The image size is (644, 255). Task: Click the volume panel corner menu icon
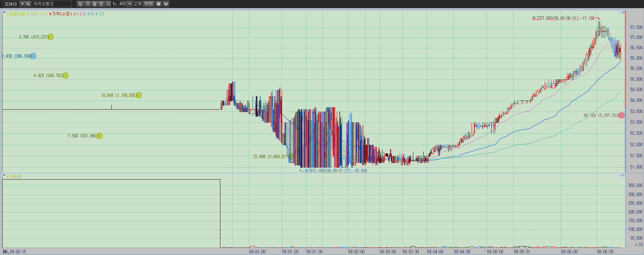(x=4, y=175)
